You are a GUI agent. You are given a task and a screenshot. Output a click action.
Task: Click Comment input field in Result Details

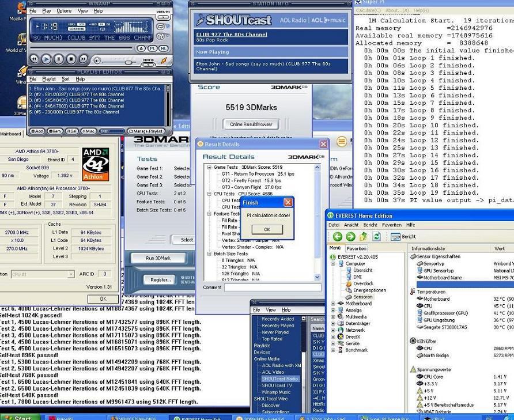point(273,287)
